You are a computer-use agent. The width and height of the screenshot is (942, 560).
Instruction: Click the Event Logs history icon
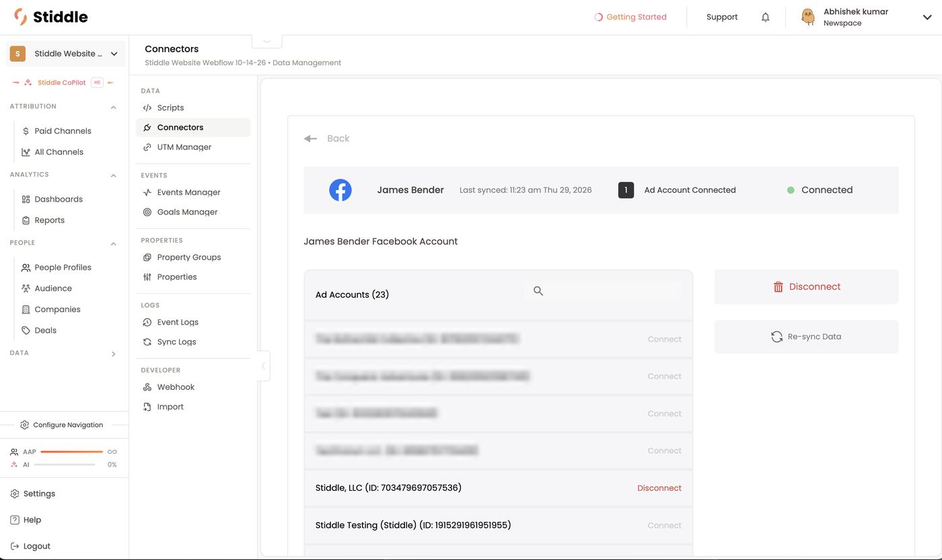147,322
